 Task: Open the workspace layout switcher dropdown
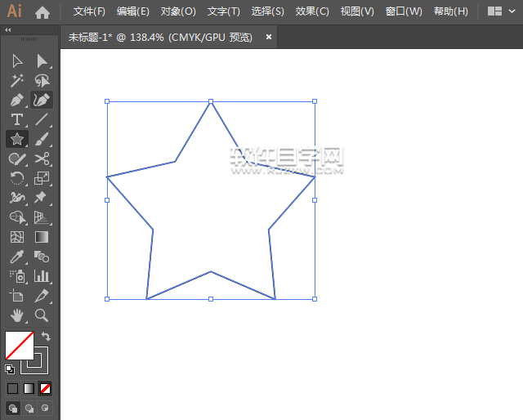502,11
